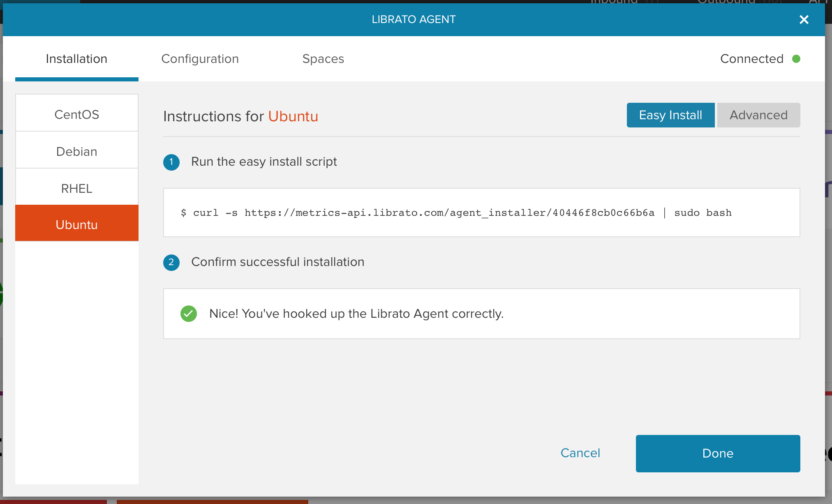
Task: Click the Connected status label
Action: 752,59
